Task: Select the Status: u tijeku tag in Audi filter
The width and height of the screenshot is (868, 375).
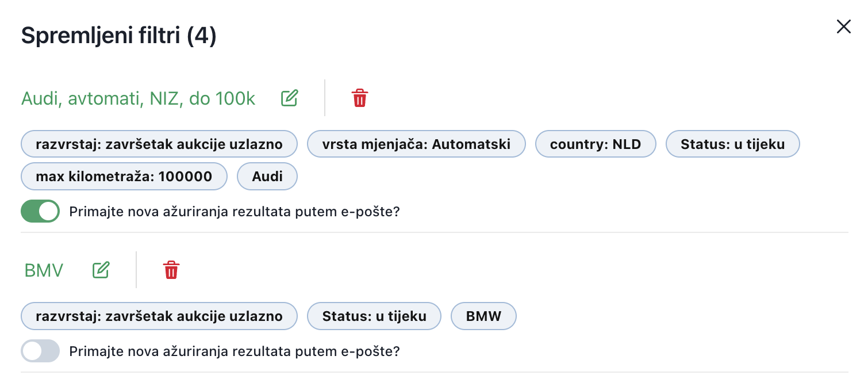Action: click(x=732, y=144)
